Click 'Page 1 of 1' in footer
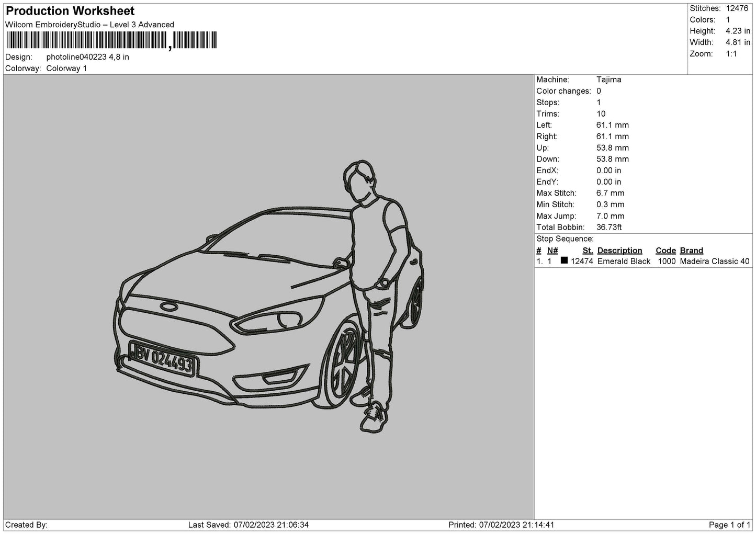 tap(730, 525)
